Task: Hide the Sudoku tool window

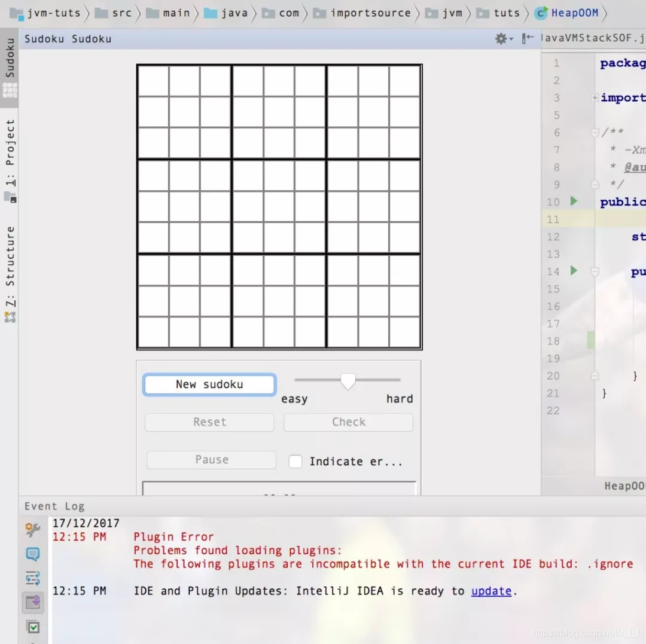Action: coord(528,39)
